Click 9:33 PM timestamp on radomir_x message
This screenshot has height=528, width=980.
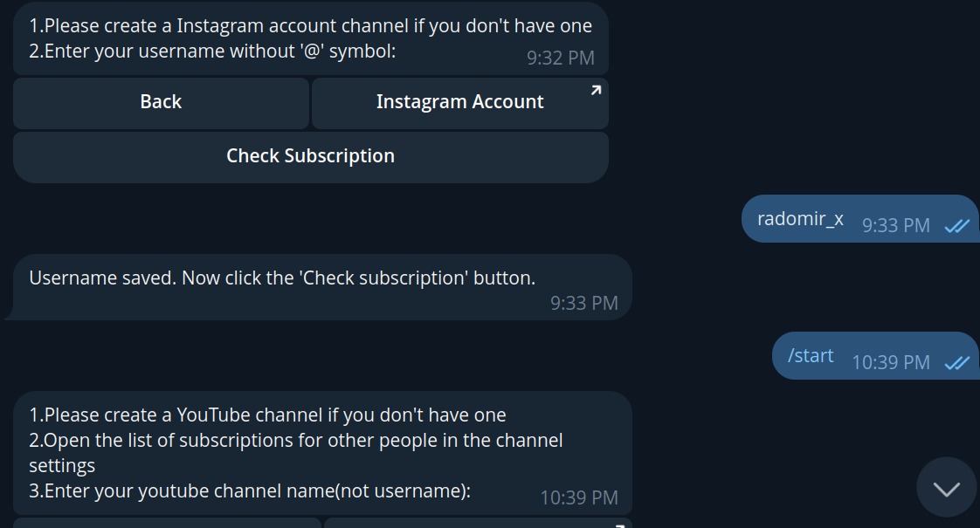tap(895, 226)
